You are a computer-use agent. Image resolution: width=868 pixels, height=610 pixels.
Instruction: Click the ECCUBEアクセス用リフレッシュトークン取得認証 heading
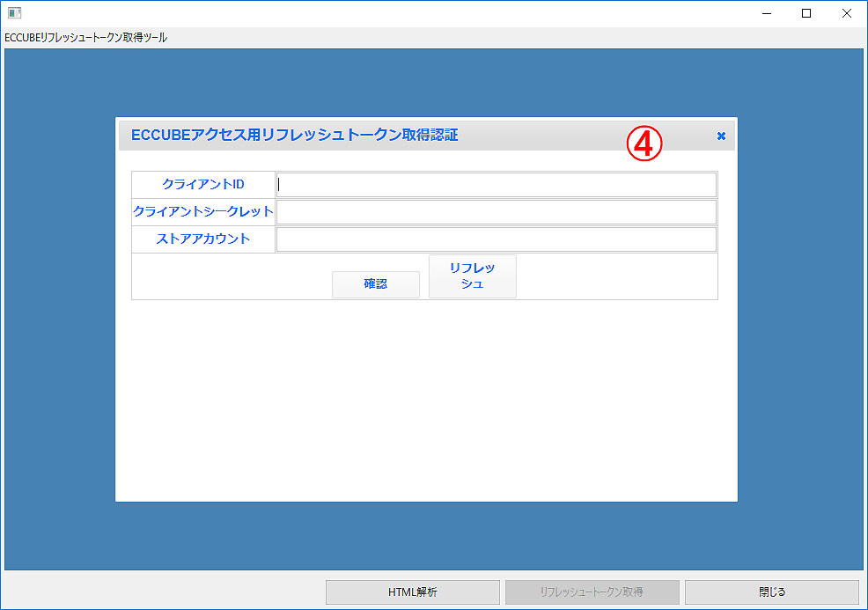[x=295, y=135]
